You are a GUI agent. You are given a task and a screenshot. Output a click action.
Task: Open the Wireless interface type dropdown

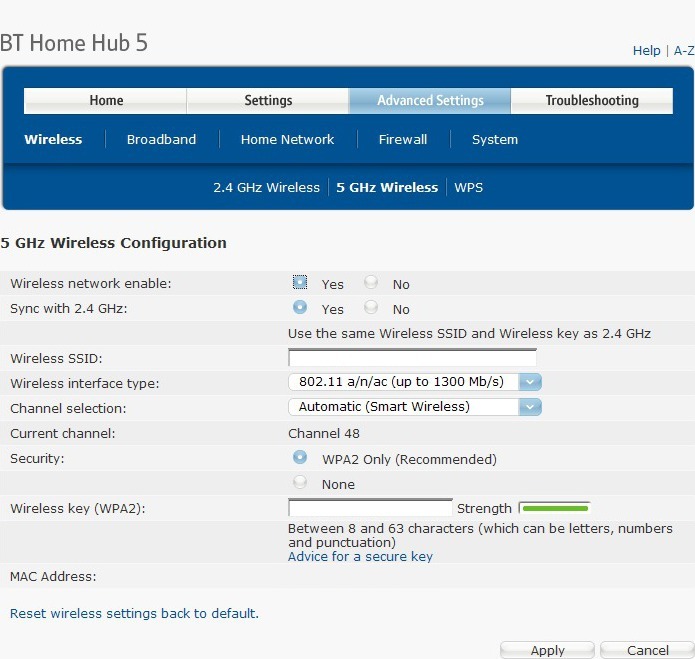(414, 382)
